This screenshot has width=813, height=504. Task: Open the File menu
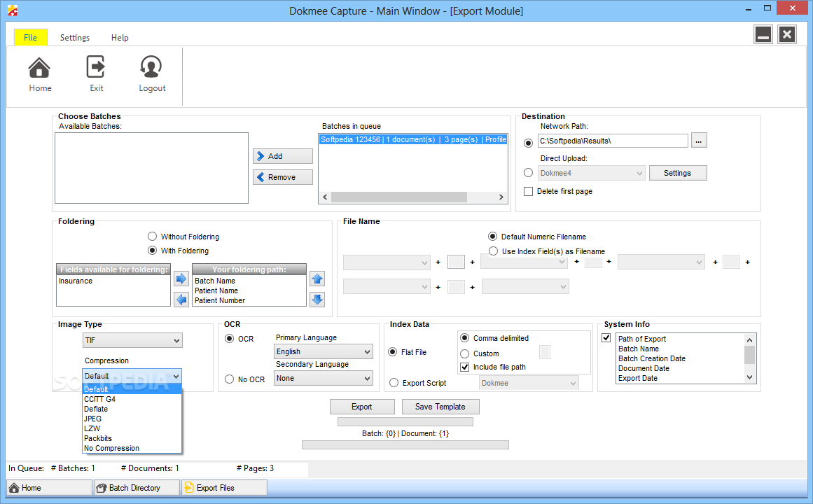click(31, 37)
